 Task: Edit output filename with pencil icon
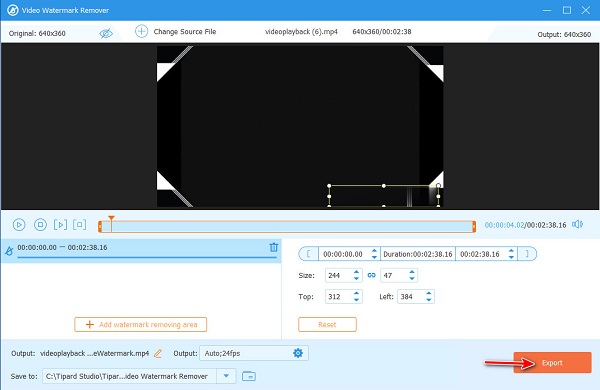[158, 353]
